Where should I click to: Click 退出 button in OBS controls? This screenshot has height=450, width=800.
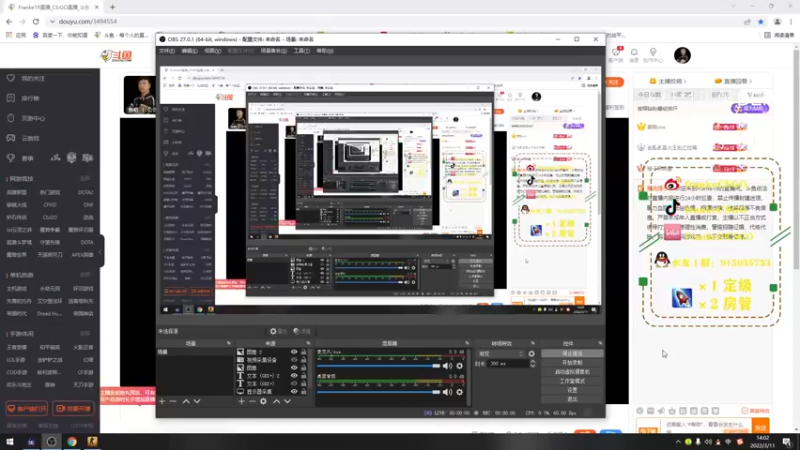(572, 399)
